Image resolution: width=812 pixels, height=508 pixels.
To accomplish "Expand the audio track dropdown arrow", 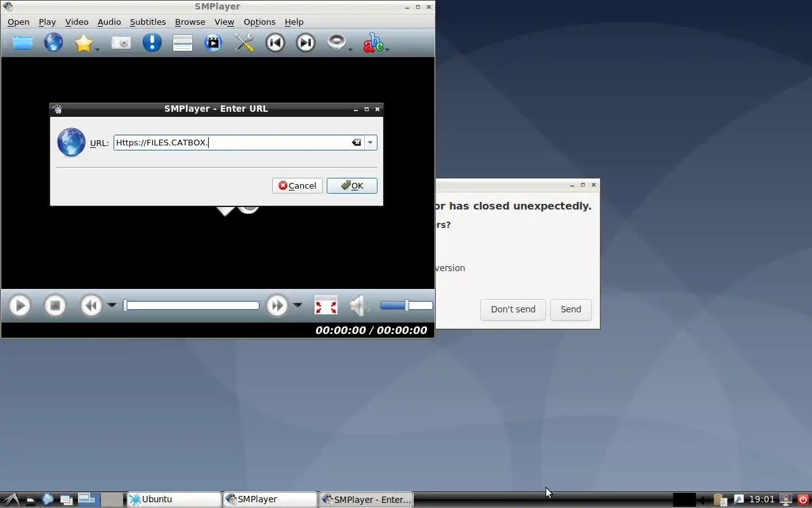I will [351, 49].
